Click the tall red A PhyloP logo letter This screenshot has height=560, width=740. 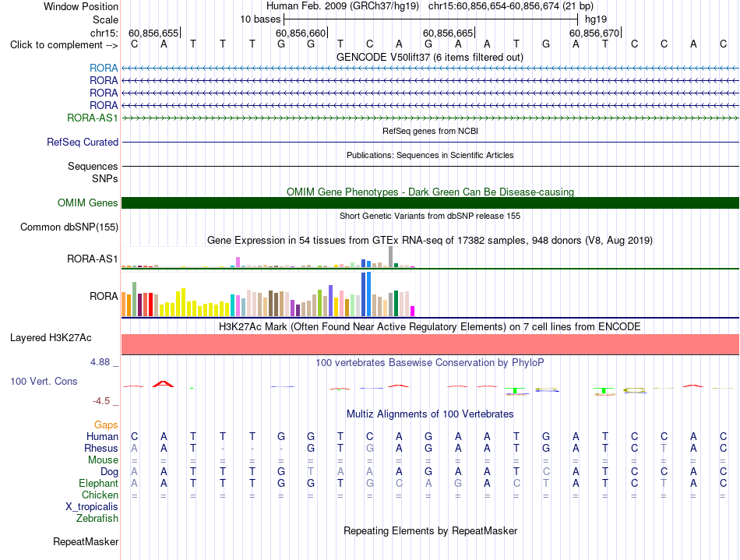pos(164,384)
